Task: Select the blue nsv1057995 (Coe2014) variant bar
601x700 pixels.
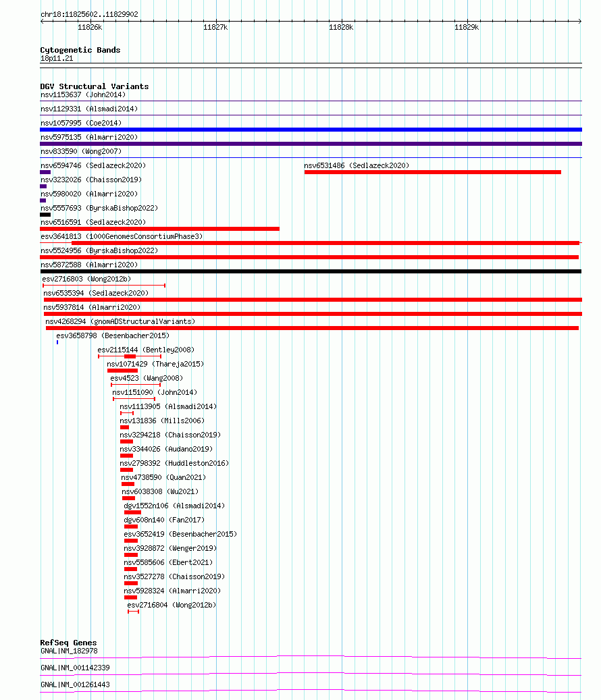Action: (311, 130)
